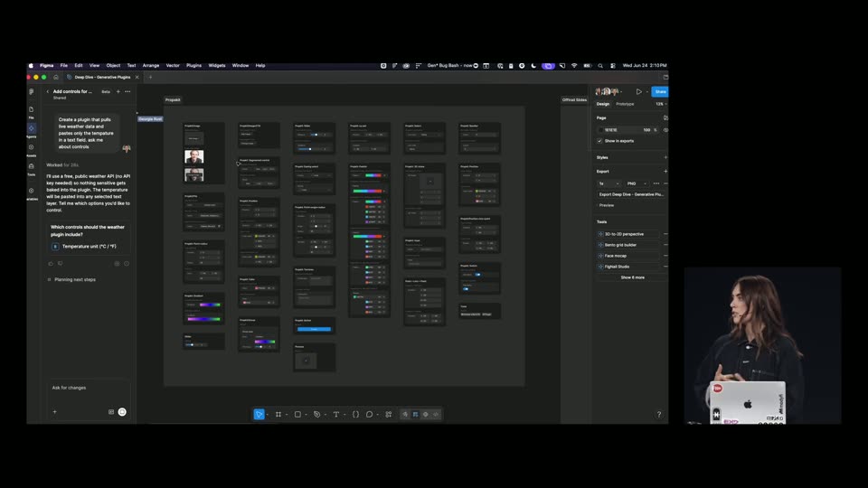
Task: Open Pen tool dropdown arrow
Action: coord(325,415)
